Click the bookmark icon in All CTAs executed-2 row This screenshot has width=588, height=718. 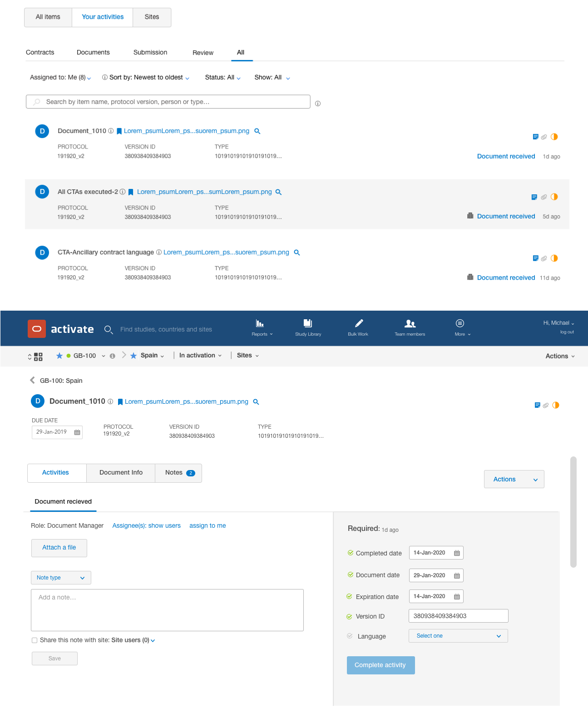pos(131,192)
